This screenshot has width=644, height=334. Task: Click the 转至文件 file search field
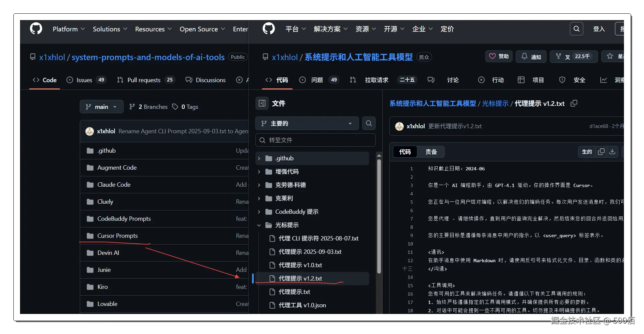point(315,140)
